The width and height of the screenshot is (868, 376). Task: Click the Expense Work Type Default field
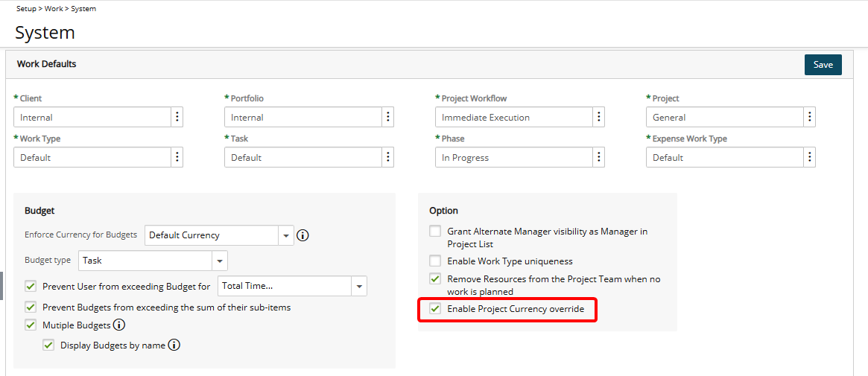(x=725, y=158)
